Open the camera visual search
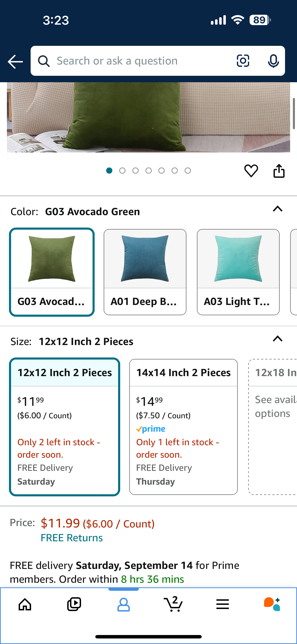The height and width of the screenshot is (644, 297). (243, 61)
